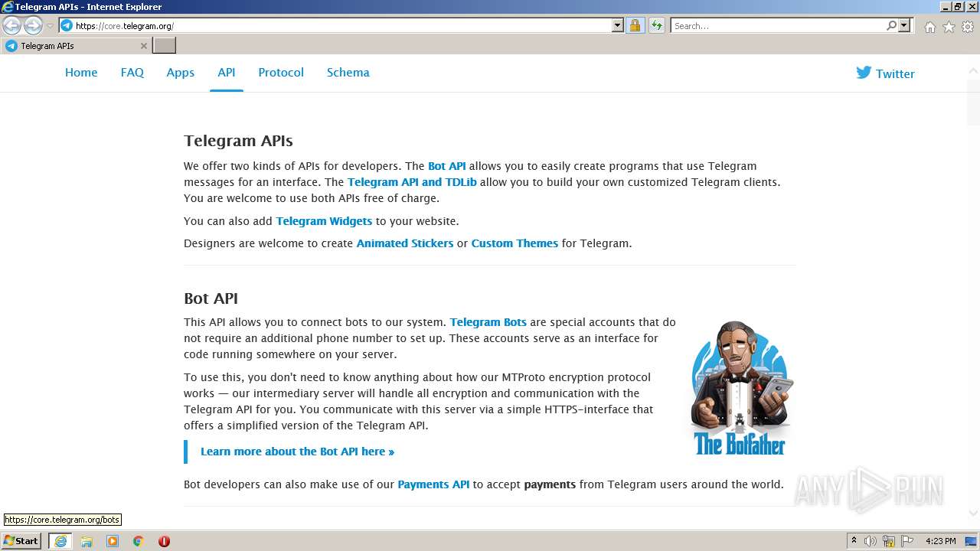The width and height of the screenshot is (980, 551).
Task: Open recent pages dropdown beside Forward button
Action: [x=51, y=26]
